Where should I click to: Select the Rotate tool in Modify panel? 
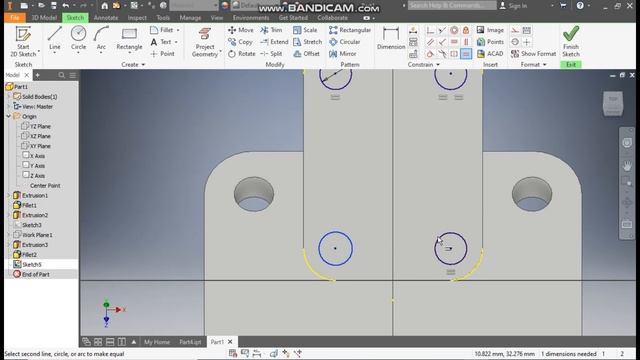(x=242, y=53)
